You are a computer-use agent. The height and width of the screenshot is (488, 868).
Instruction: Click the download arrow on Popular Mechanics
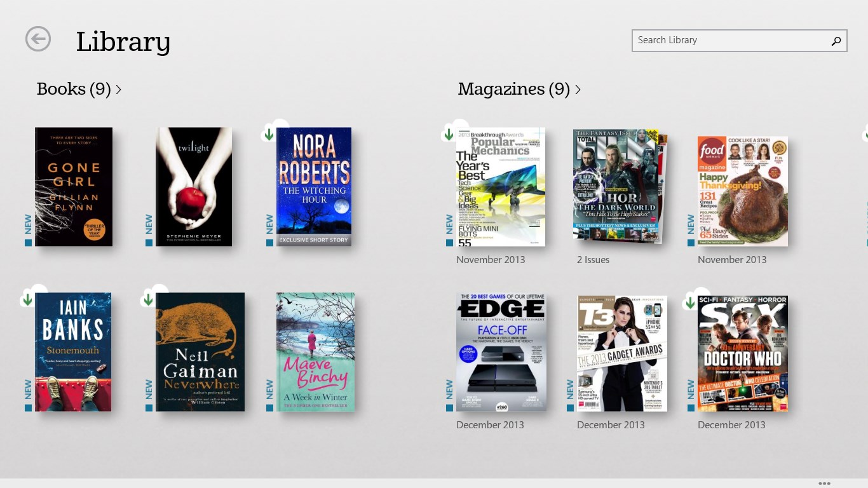pyautogui.click(x=449, y=134)
